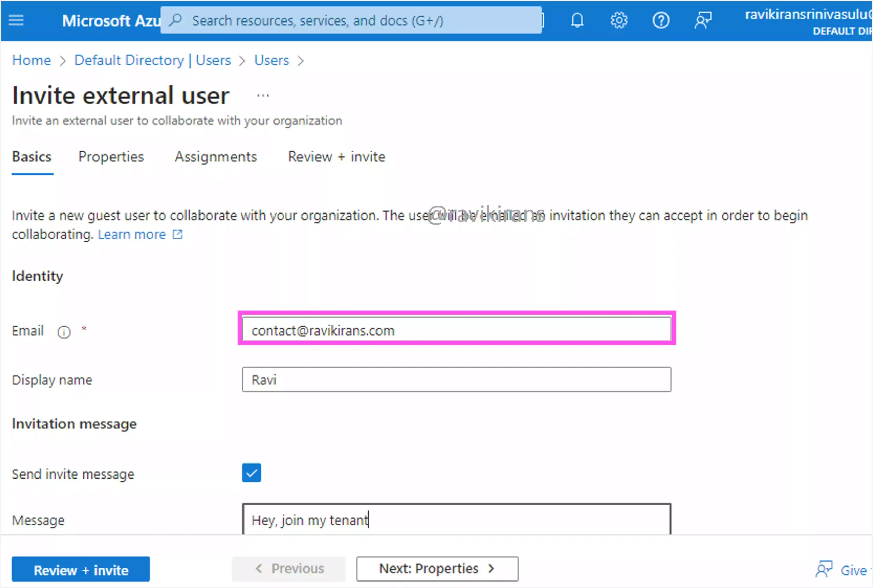Click the external link icon after Learn more

click(177, 234)
